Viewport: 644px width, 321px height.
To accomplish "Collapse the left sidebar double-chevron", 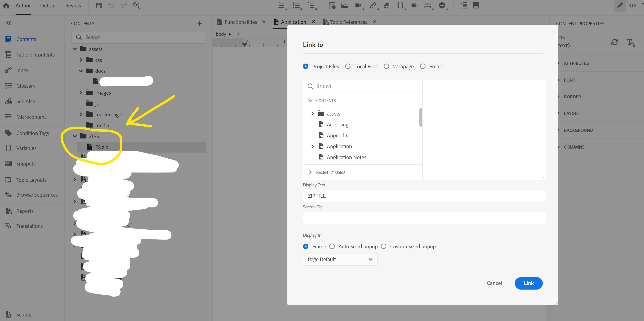I will tap(8, 23).
